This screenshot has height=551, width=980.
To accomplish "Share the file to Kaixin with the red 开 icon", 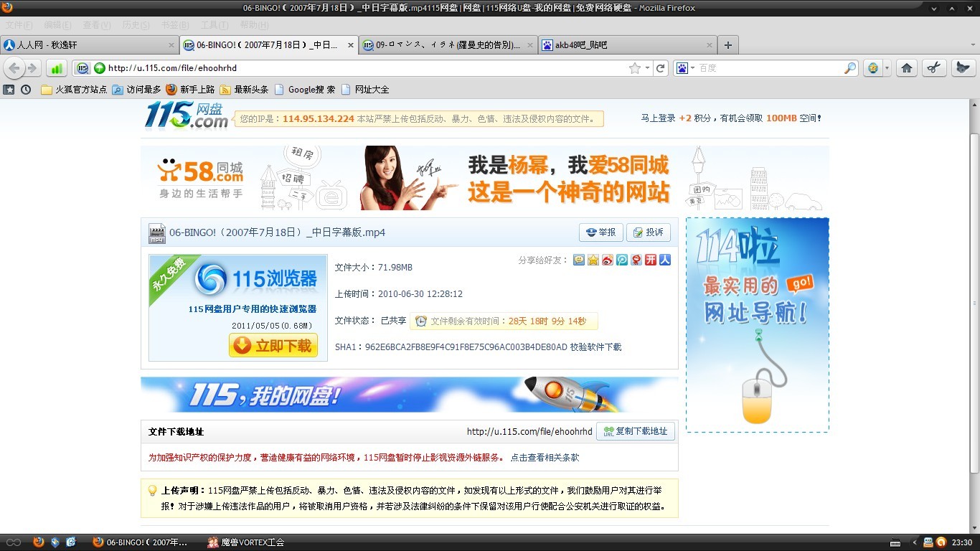I will [651, 260].
